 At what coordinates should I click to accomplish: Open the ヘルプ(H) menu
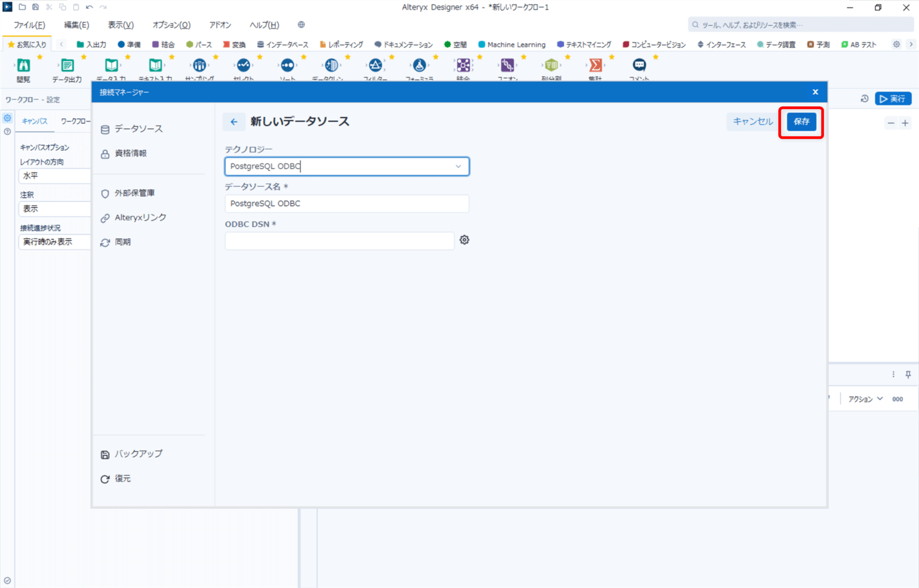(x=264, y=25)
